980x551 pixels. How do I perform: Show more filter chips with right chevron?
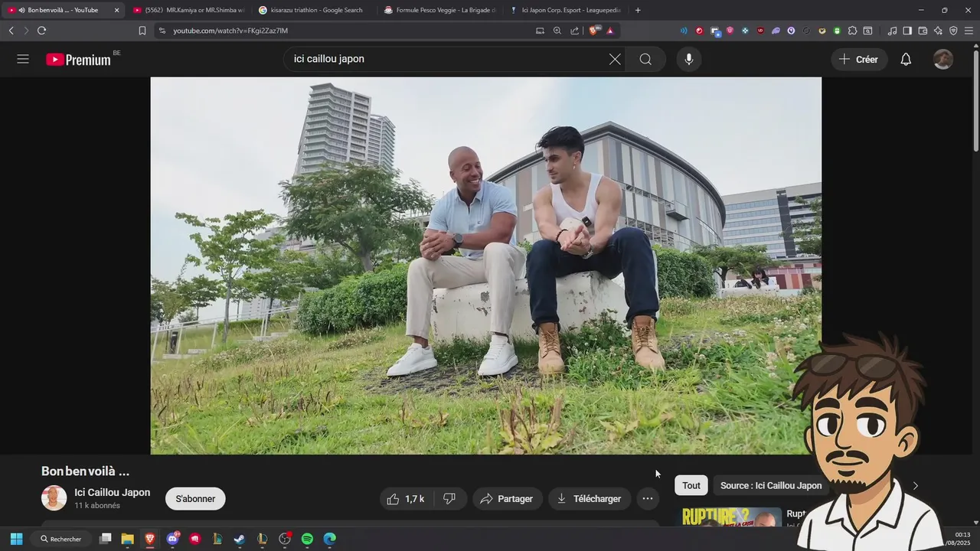click(x=915, y=485)
